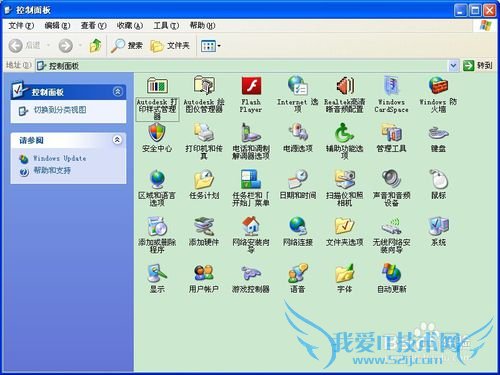Open Autodesk plot style manager icon
The width and height of the screenshot is (500, 375).
tap(157, 86)
